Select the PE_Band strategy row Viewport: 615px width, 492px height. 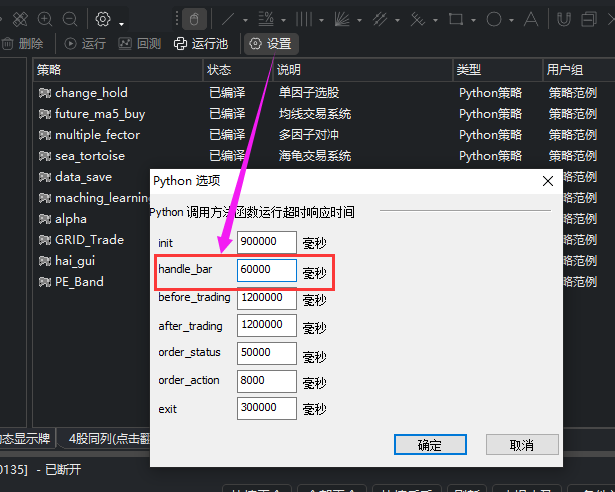point(92,282)
